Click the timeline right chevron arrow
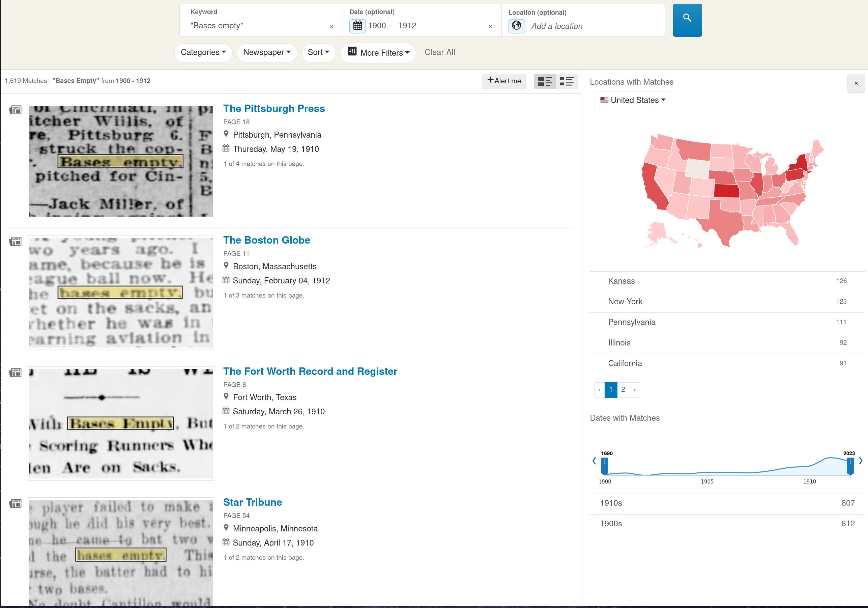 click(861, 461)
